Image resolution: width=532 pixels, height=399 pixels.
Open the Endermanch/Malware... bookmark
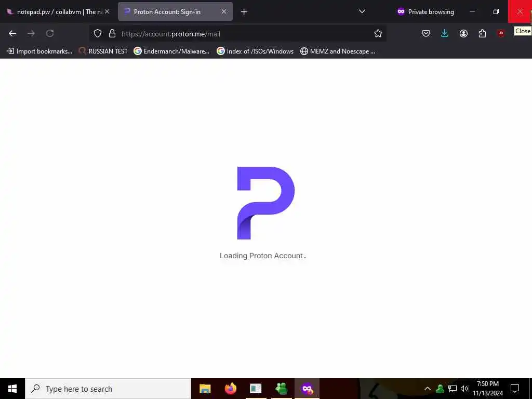[171, 51]
